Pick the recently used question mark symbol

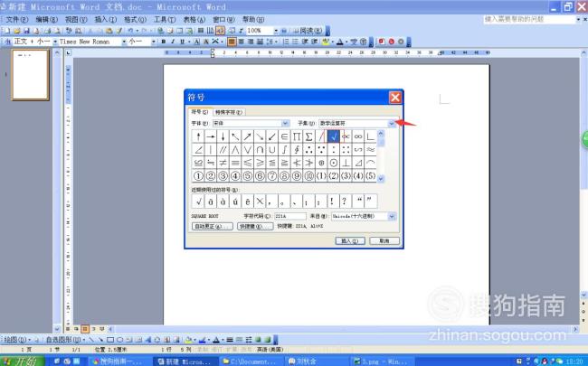pyautogui.click(x=345, y=202)
